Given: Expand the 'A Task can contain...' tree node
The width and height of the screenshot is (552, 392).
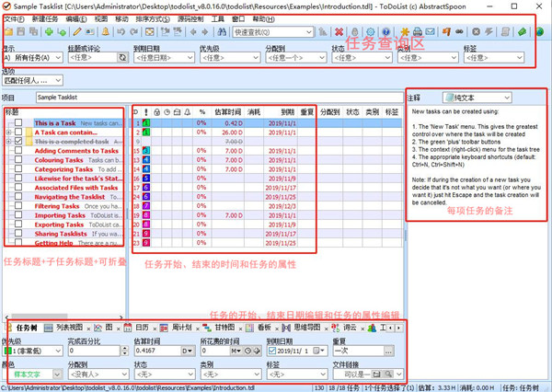Looking at the screenshot, I should 9,133.
